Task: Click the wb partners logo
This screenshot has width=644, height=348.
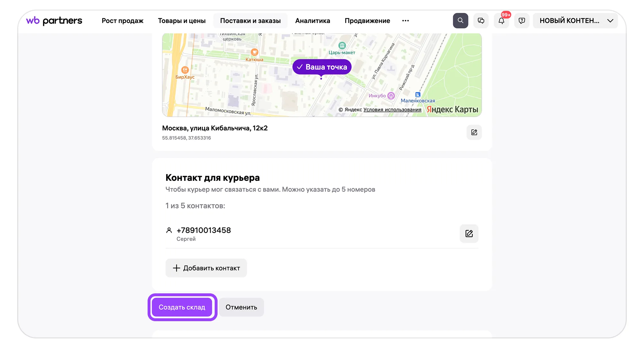Action: 54,21
